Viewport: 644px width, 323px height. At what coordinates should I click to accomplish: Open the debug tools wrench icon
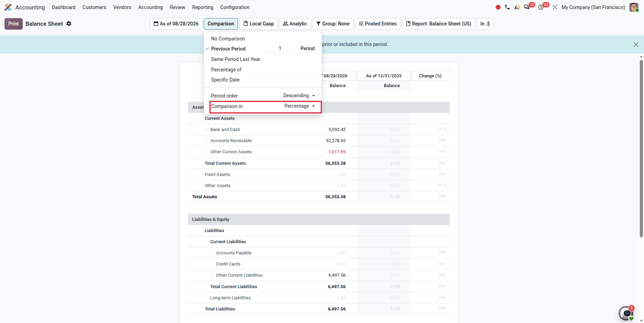(555, 7)
